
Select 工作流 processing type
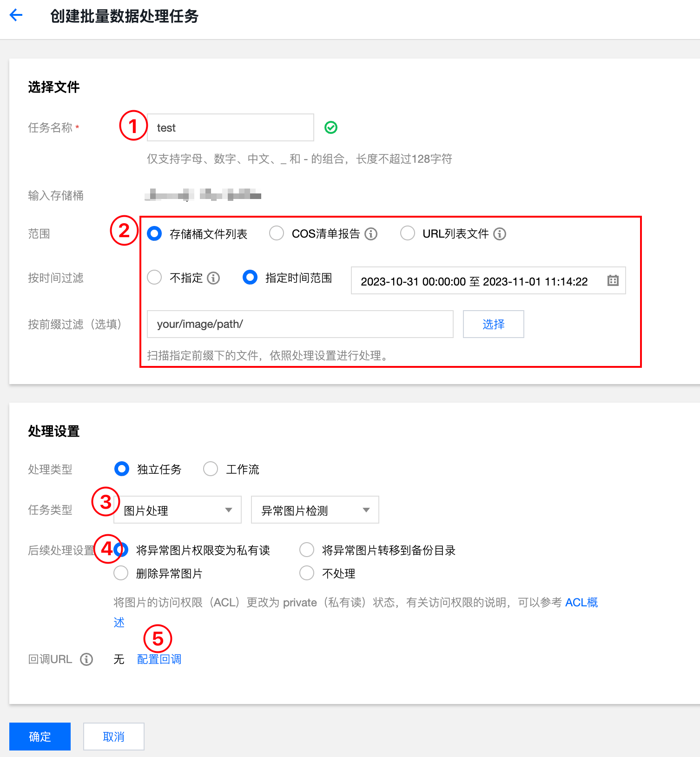click(x=211, y=469)
